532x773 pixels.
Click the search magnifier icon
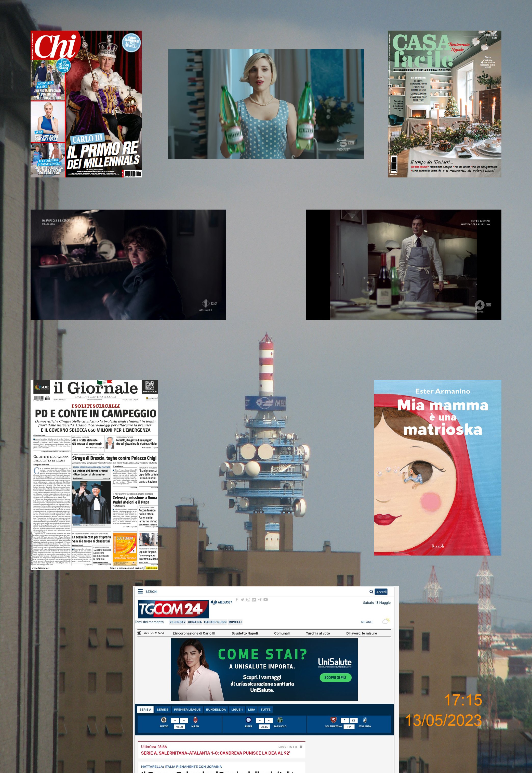[x=371, y=591]
